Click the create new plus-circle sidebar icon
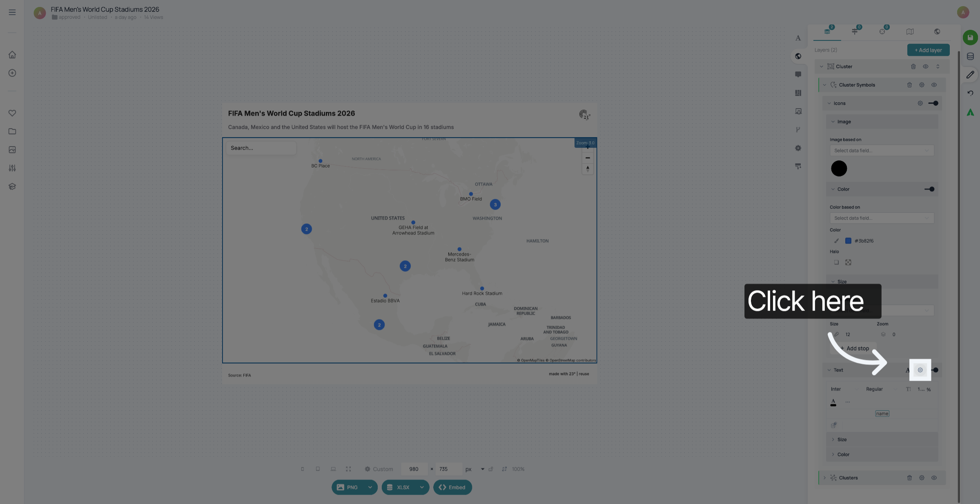Screen dimensions: 980x504 coord(12,73)
